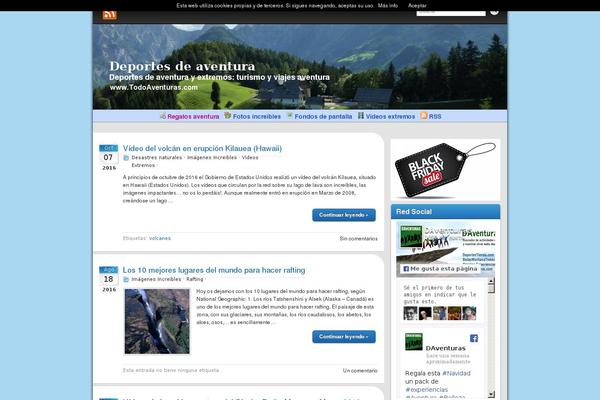Click the icon beside 'Fondos de pantalla'
The width and height of the screenshot is (600, 400).
coord(290,116)
